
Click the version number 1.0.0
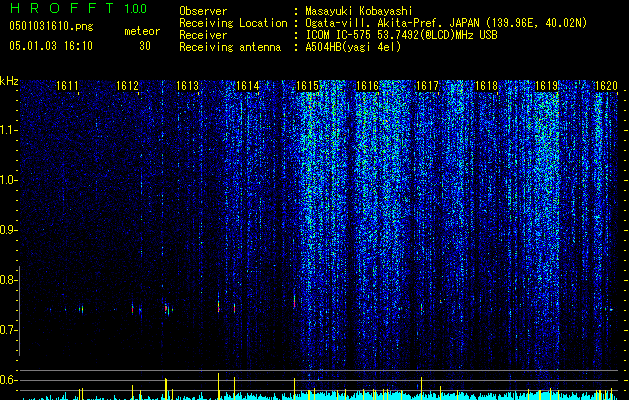tap(135, 8)
